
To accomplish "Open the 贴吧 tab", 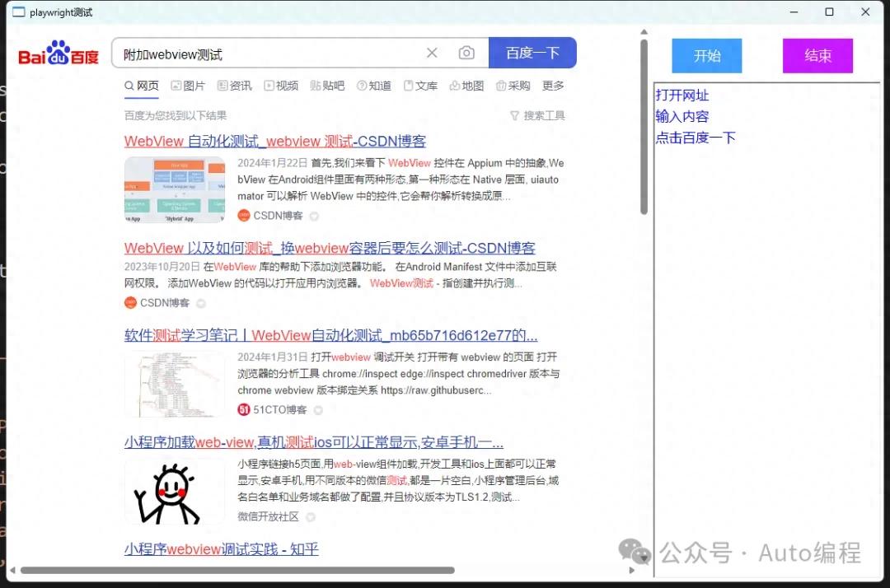I will pyautogui.click(x=327, y=86).
